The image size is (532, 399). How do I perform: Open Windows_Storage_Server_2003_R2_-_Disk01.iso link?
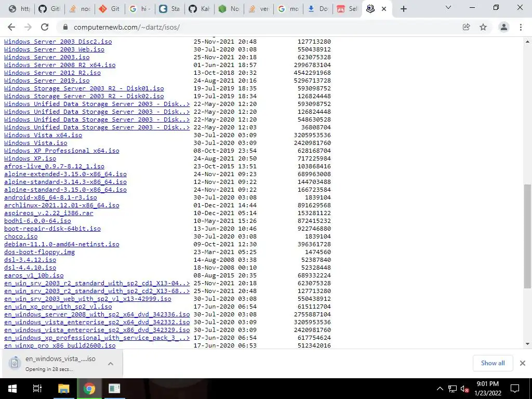[x=84, y=88]
